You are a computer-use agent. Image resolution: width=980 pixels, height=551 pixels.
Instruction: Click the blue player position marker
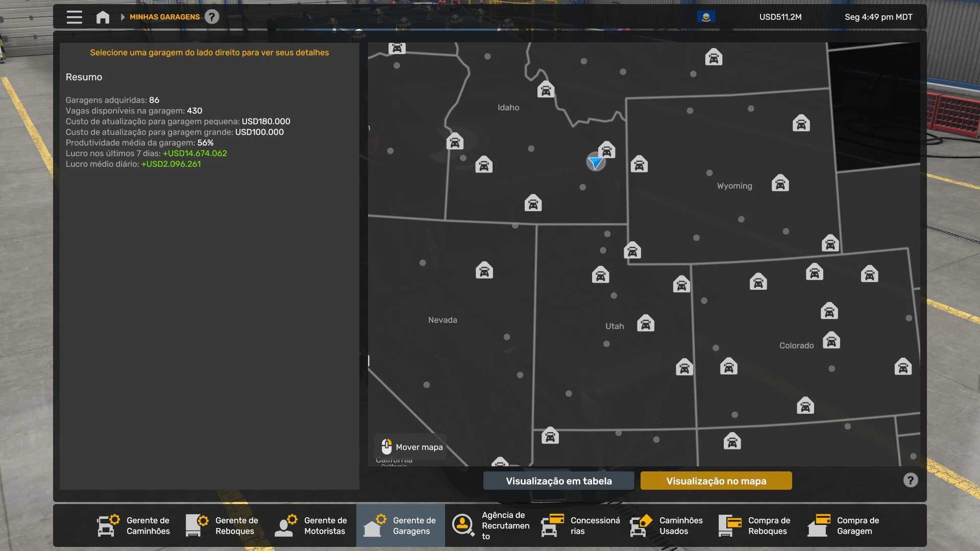[595, 162]
